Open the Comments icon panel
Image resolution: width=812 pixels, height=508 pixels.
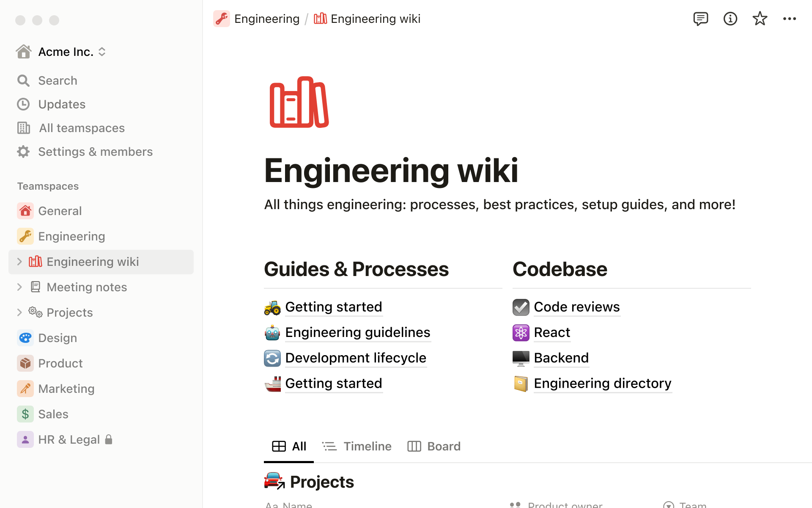coord(700,19)
